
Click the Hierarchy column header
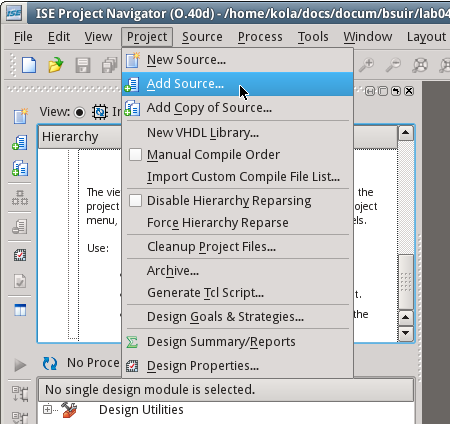point(218,137)
